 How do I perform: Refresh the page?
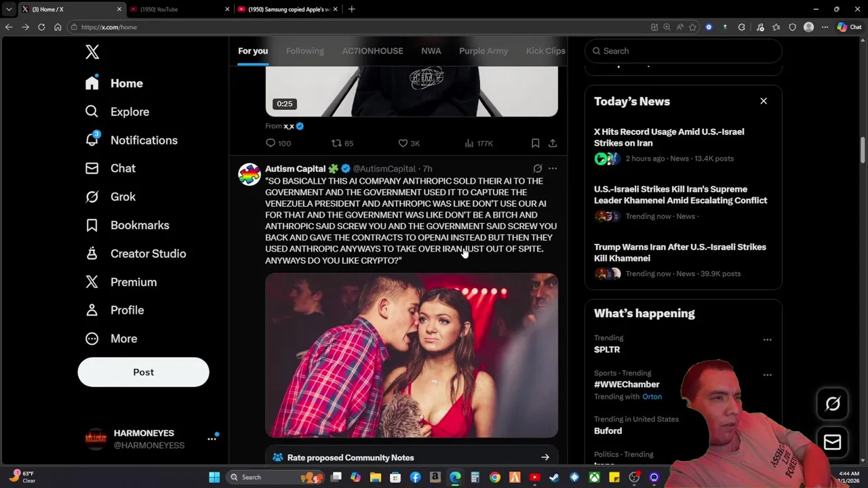pos(41,27)
